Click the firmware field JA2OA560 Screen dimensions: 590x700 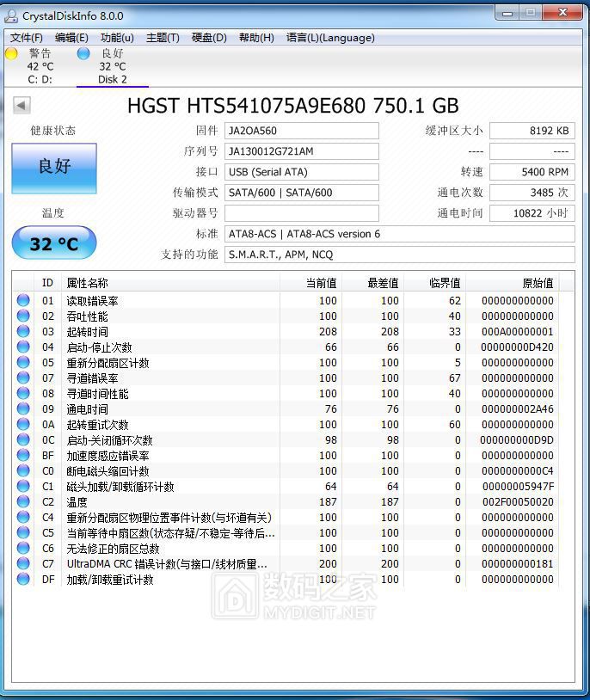tap(302, 131)
